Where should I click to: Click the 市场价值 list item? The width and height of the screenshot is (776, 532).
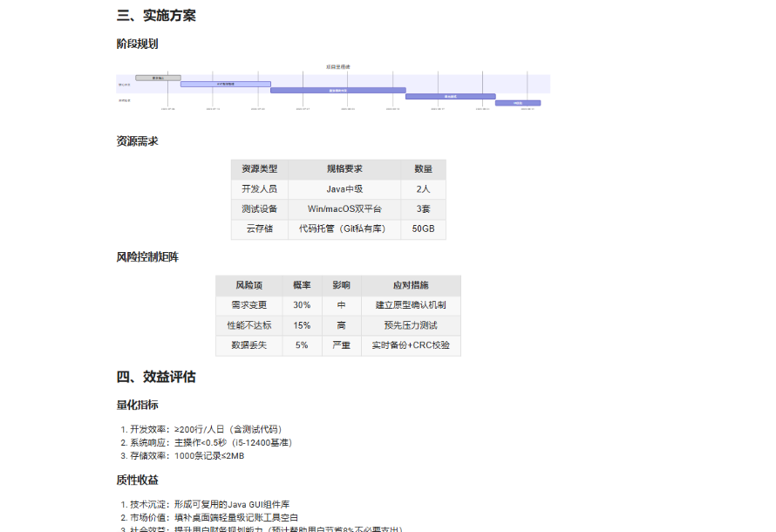214,518
